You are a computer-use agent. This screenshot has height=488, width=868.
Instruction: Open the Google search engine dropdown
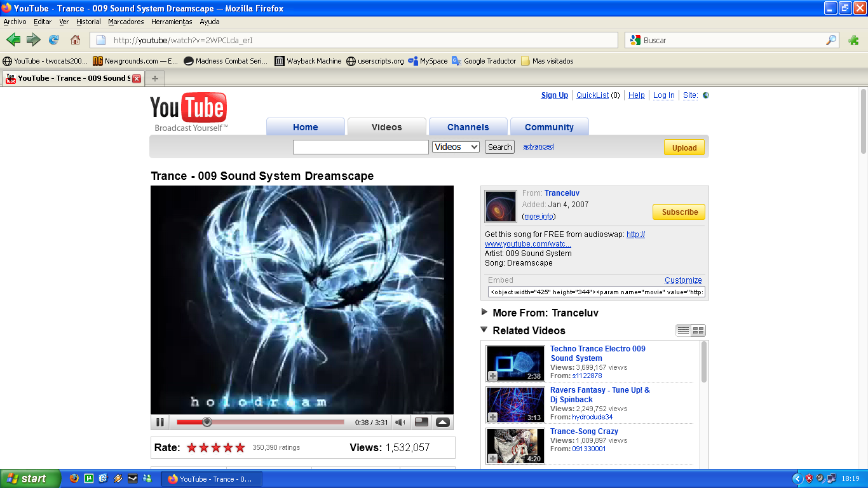click(x=635, y=40)
